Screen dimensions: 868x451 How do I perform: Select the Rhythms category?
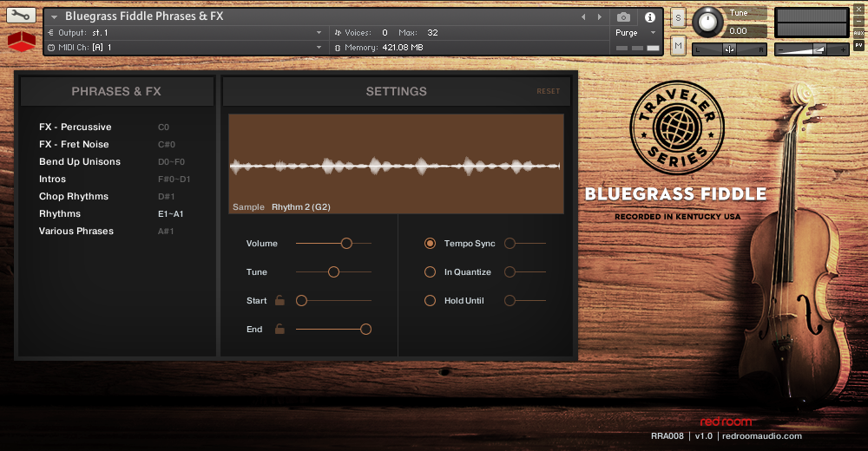coord(60,213)
